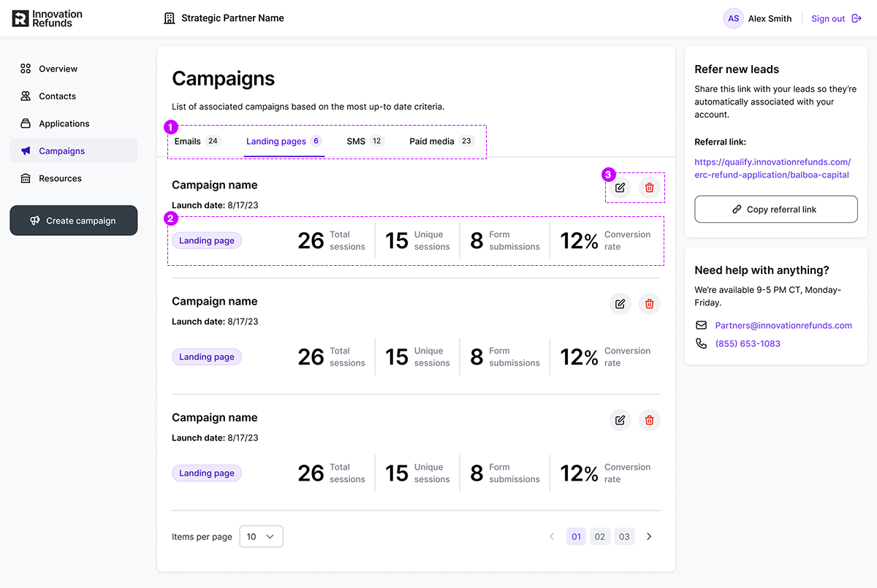Click the edit icon for first campaign
The width and height of the screenshot is (877, 588).
pos(620,188)
